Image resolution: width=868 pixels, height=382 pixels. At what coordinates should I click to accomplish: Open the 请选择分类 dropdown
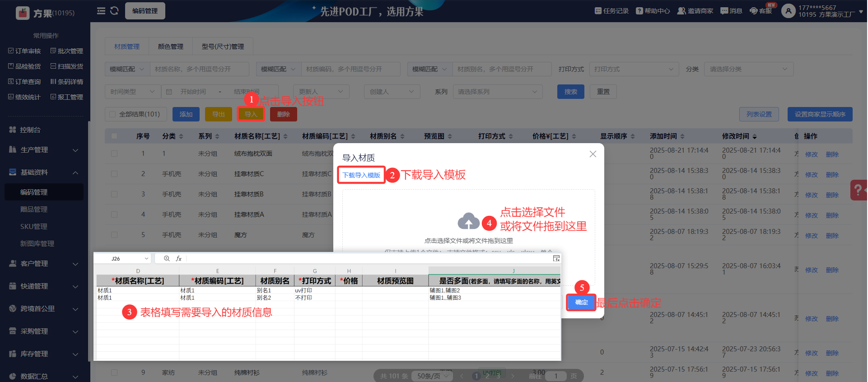click(749, 69)
